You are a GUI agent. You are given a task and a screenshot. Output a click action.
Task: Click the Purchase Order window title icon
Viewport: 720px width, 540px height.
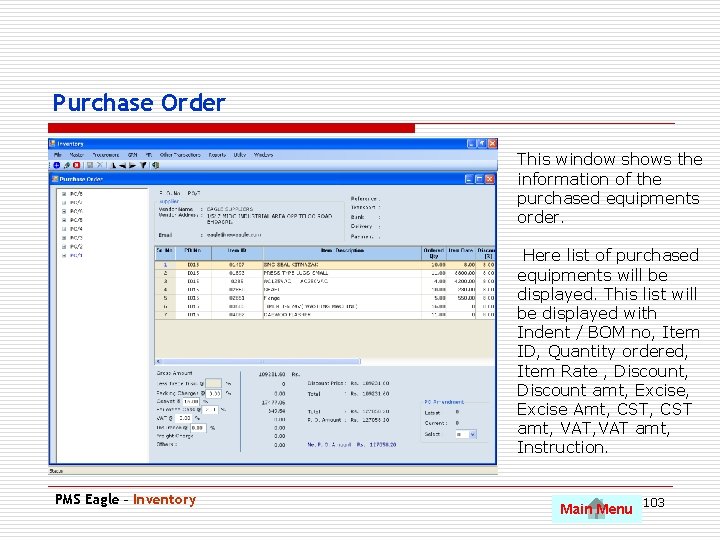55,179
